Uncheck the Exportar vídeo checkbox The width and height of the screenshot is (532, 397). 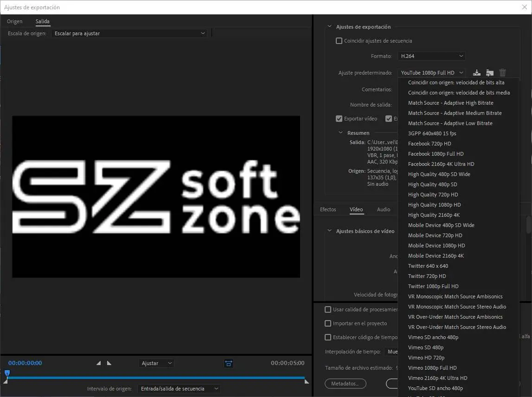339,119
